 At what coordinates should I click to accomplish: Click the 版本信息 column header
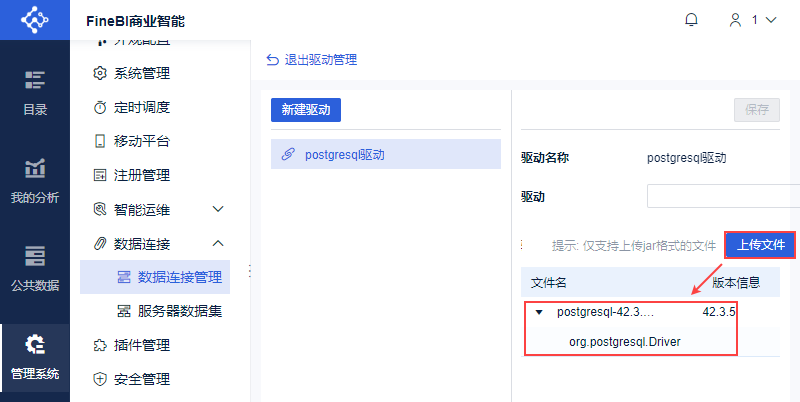pyautogui.click(x=736, y=282)
